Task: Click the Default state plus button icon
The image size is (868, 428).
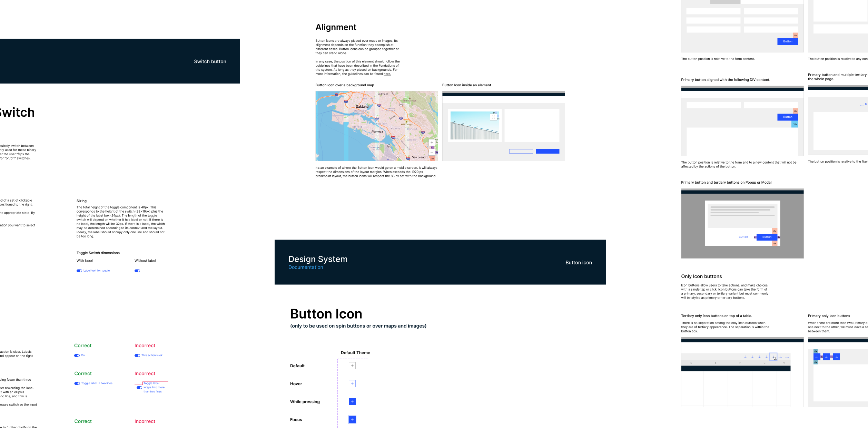Action: [x=352, y=366]
